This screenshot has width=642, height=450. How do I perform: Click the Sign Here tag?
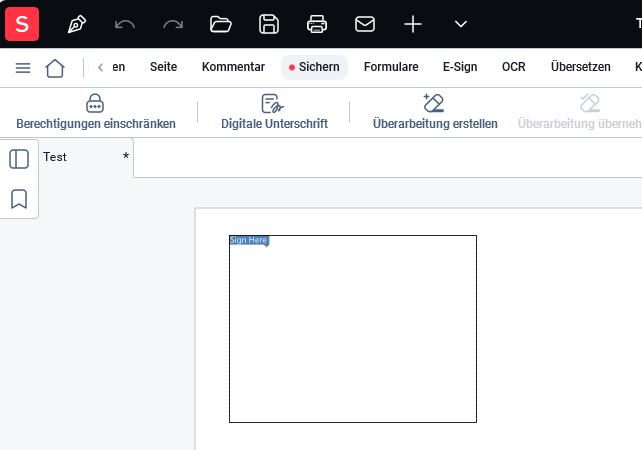click(249, 240)
